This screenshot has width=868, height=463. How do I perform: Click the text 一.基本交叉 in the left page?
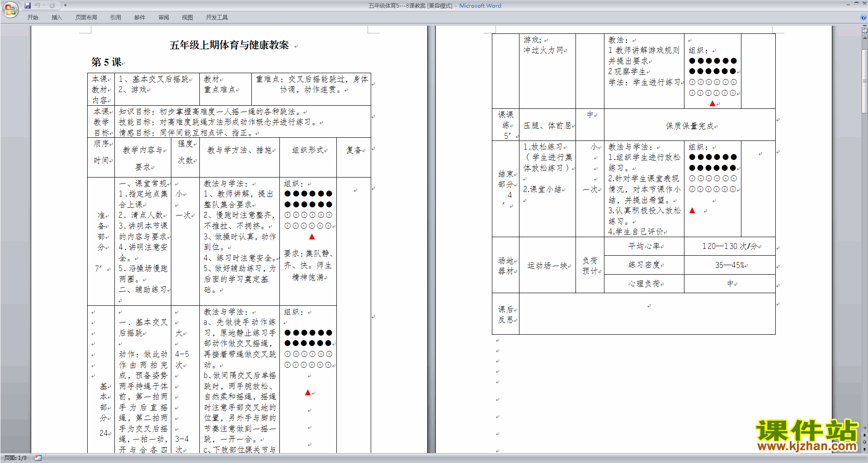click(143, 322)
